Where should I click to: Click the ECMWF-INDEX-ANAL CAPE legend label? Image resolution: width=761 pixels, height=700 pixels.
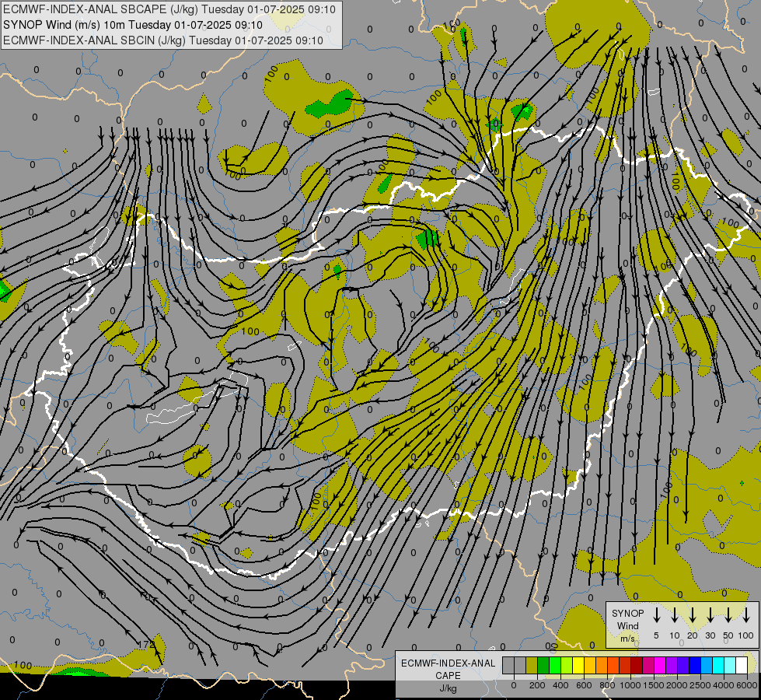click(x=448, y=669)
